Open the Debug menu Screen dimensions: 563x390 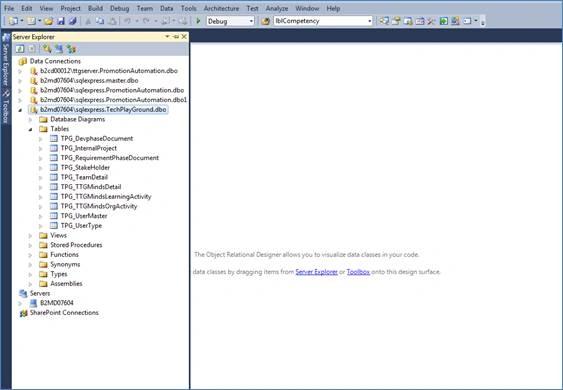click(x=120, y=8)
